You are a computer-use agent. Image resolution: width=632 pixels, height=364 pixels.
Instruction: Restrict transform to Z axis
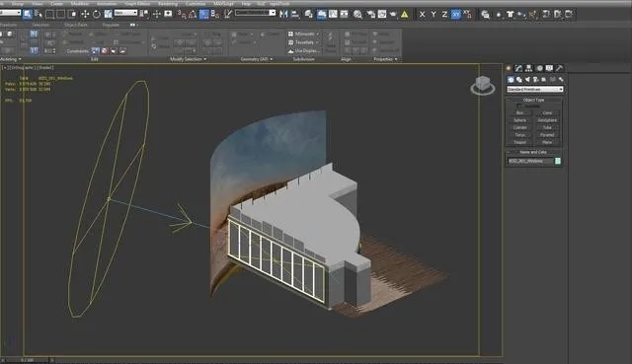point(444,14)
